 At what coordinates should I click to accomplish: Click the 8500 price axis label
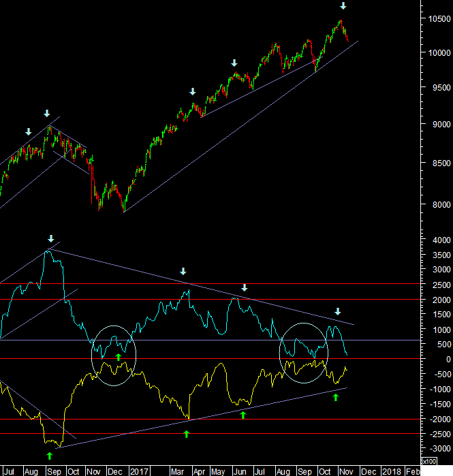tap(441, 163)
